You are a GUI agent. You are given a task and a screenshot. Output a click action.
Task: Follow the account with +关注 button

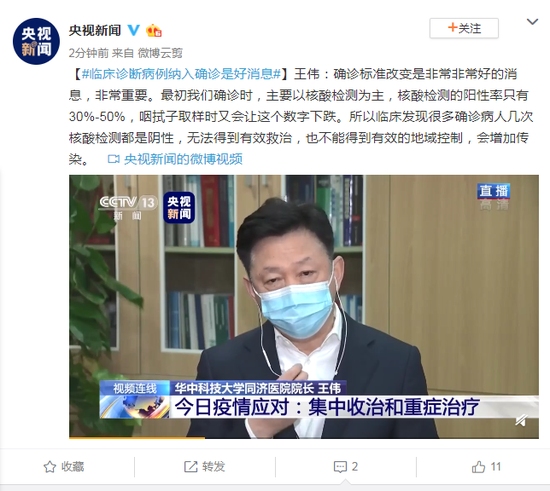(x=464, y=28)
